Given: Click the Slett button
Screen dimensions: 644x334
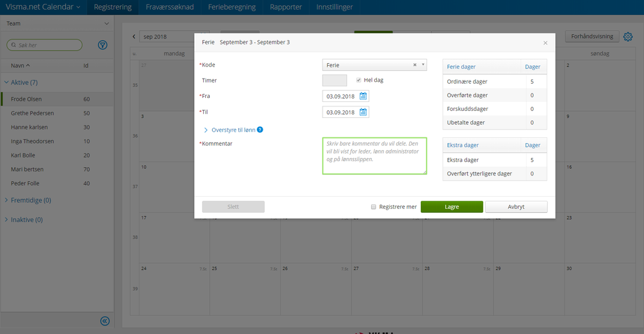Looking at the screenshot, I should coord(233,207).
